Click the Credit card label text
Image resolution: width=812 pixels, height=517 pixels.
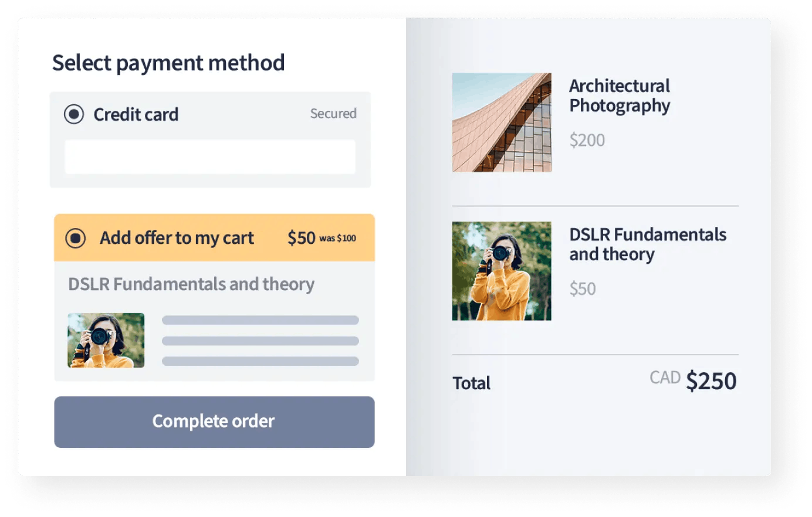tap(136, 114)
